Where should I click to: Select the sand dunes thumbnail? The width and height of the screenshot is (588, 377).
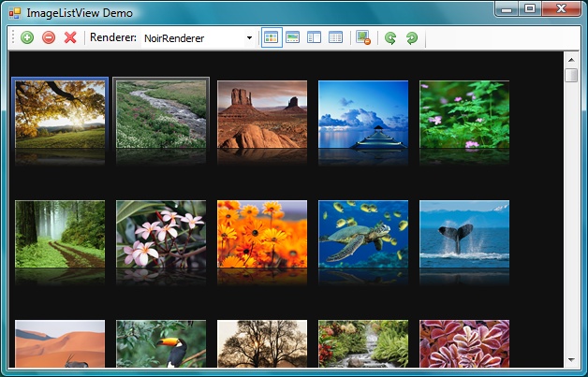tap(60, 343)
